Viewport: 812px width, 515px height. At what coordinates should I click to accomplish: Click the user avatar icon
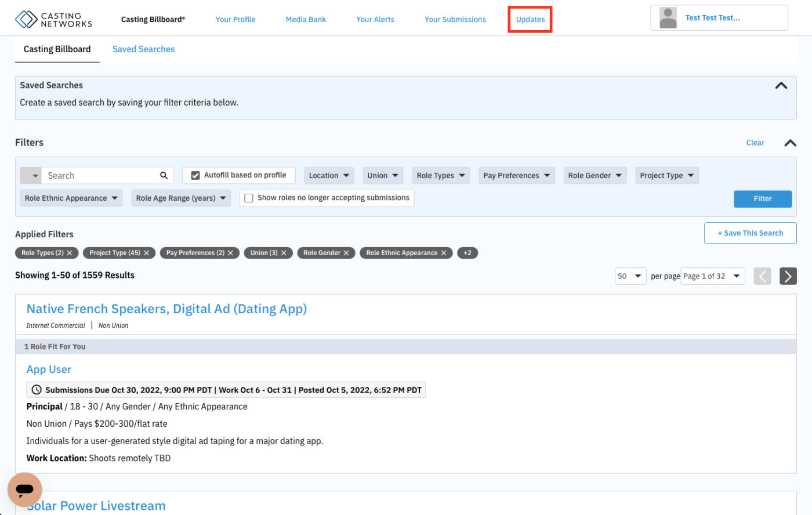[x=668, y=18]
